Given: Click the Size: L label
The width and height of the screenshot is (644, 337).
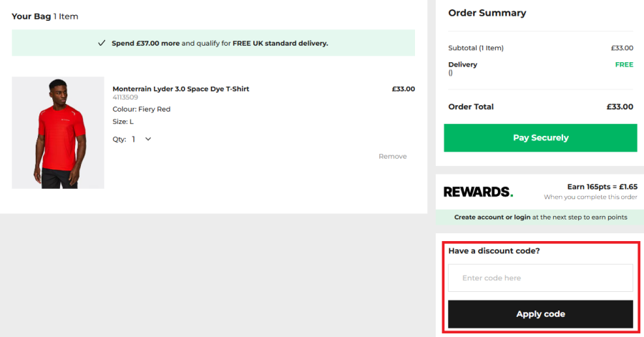Looking at the screenshot, I should [x=123, y=122].
